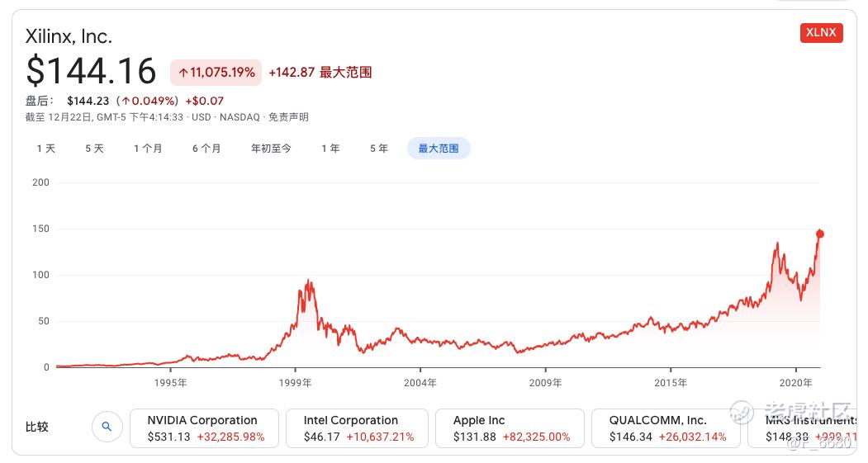Compare with Intel Corporation card

tap(357, 428)
